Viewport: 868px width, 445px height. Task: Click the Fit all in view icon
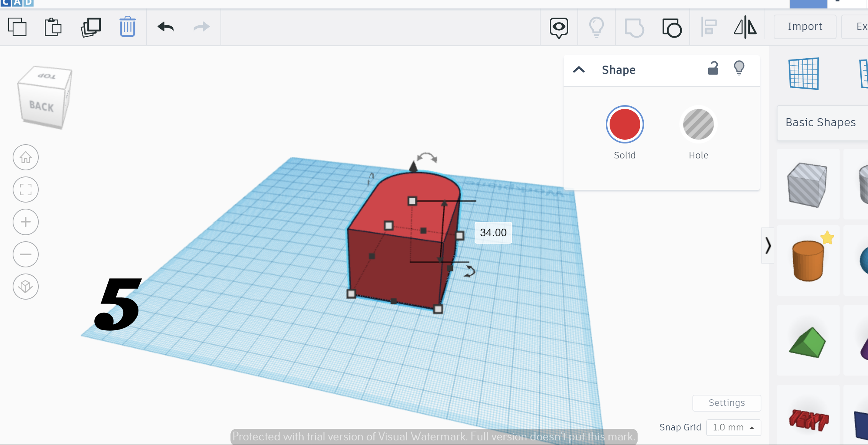(25, 190)
